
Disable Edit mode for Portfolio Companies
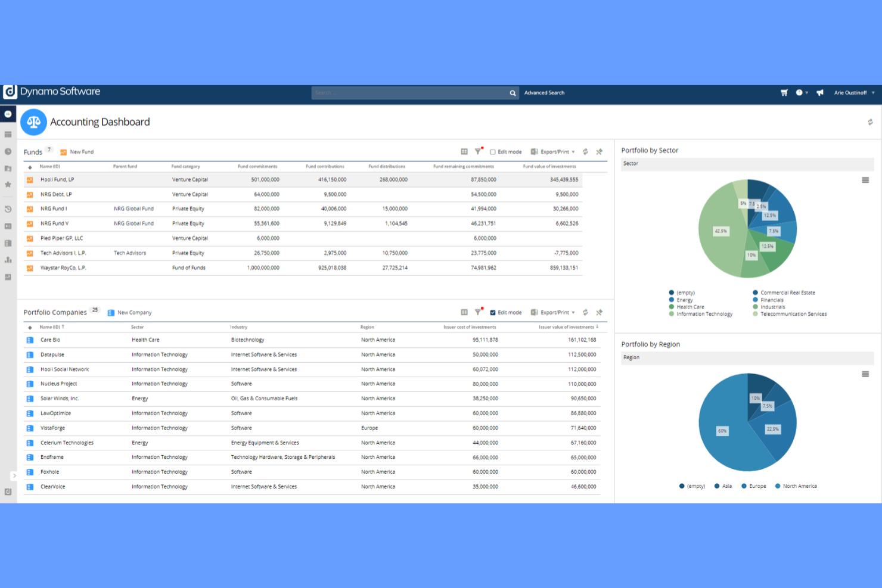[492, 312]
